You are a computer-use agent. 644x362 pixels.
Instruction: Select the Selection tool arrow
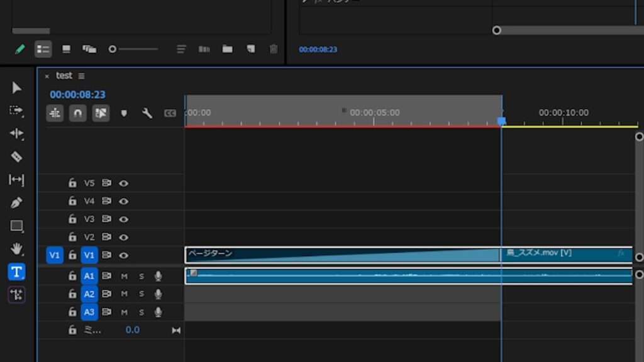click(16, 87)
